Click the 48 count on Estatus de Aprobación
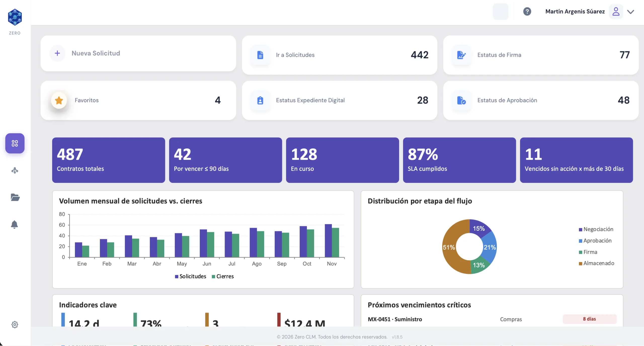This screenshot has height=346, width=644. pyautogui.click(x=624, y=100)
